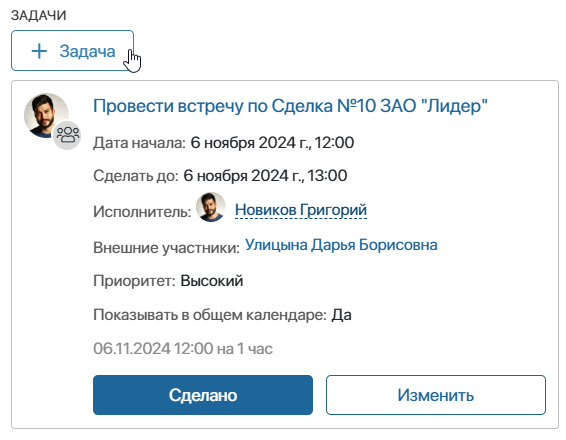The height and width of the screenshot is (440, 566).
Task: Click the large task author avatar
Action: pyautogui.click(x=46, y=116)
